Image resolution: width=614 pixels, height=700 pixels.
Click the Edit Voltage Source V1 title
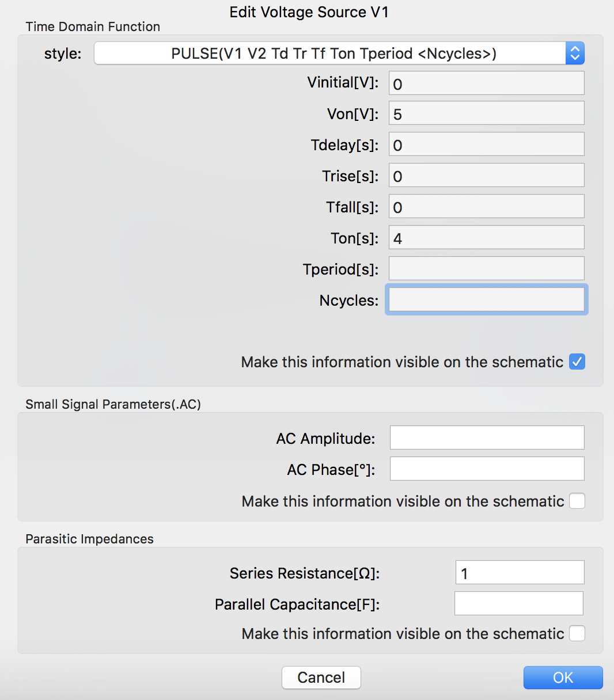point(309,12)
